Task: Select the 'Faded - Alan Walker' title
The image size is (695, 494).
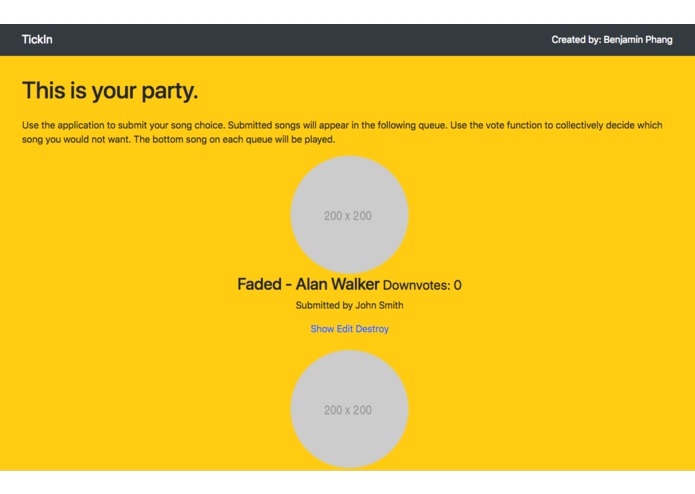Action: point(308,284)
